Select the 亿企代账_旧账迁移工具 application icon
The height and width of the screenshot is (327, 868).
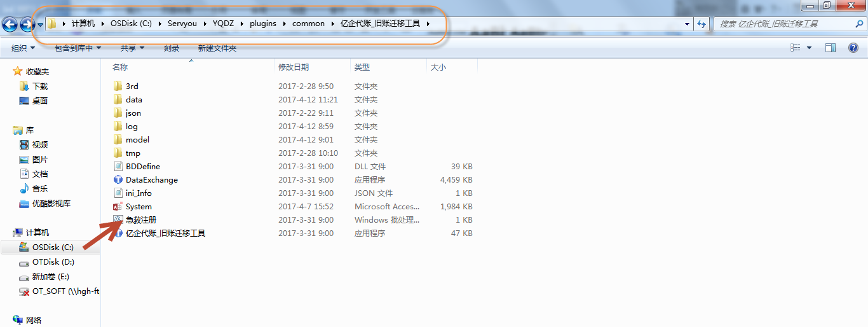click(118, 233)
